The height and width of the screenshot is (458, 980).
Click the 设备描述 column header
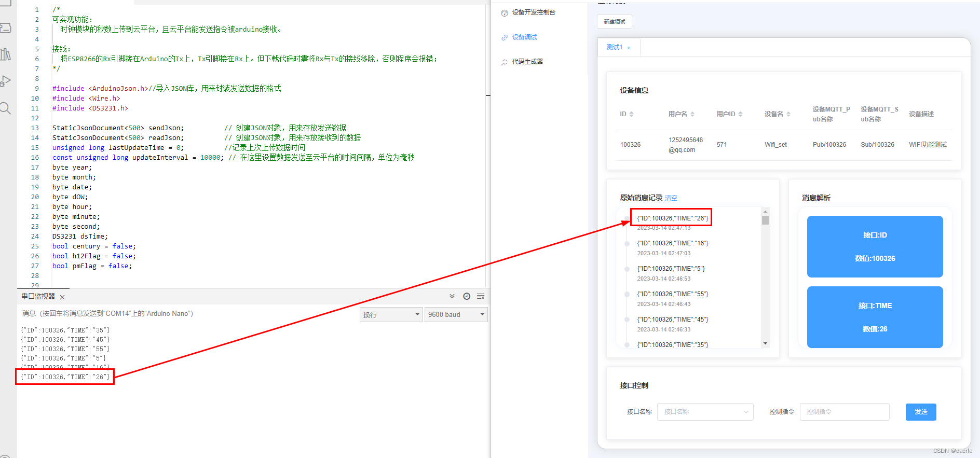(x=921, y=114)
